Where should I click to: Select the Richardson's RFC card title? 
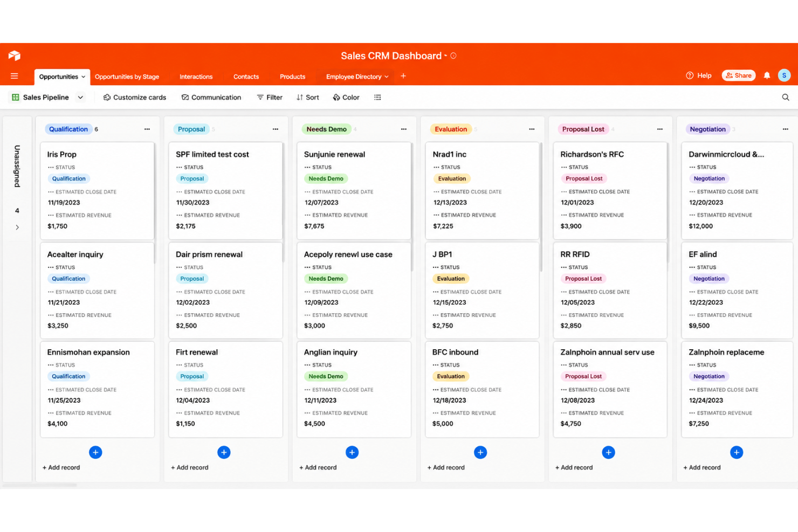pos(592,154)
